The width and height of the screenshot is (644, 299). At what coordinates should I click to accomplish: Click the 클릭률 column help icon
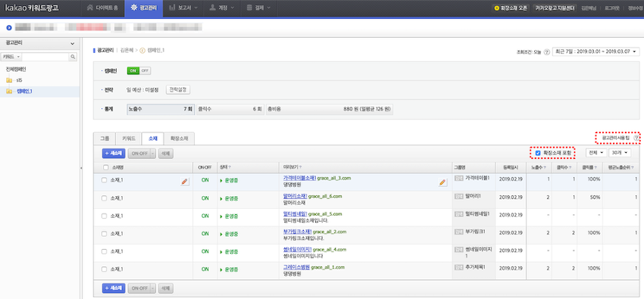(x=596, y=167)
